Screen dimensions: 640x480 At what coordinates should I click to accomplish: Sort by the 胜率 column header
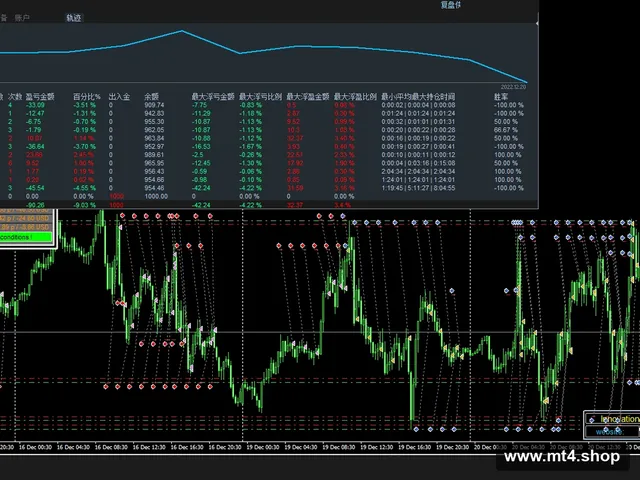coord(501,97)
